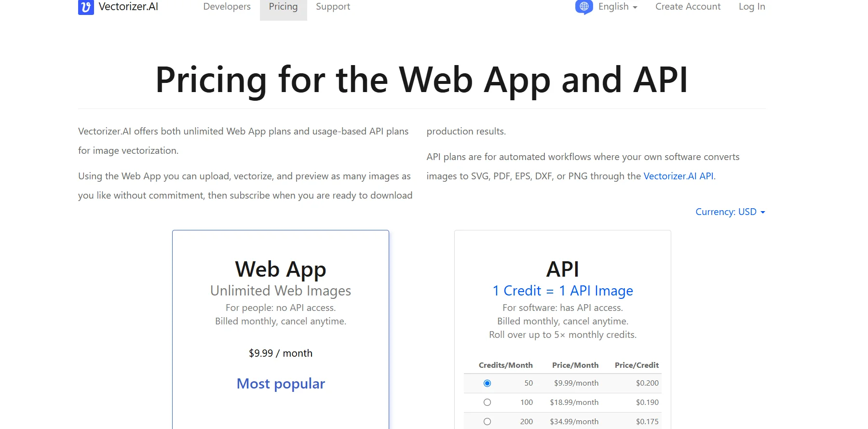
Task: Click the "$0.190" price per credit cell
Action: (x=647, y=402)
